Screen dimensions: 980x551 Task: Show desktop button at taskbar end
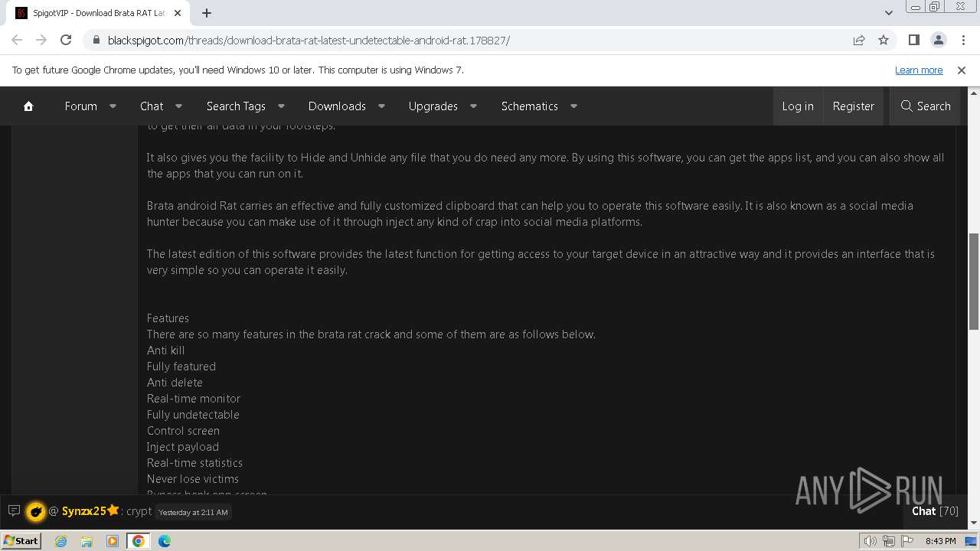coord(971,541)
